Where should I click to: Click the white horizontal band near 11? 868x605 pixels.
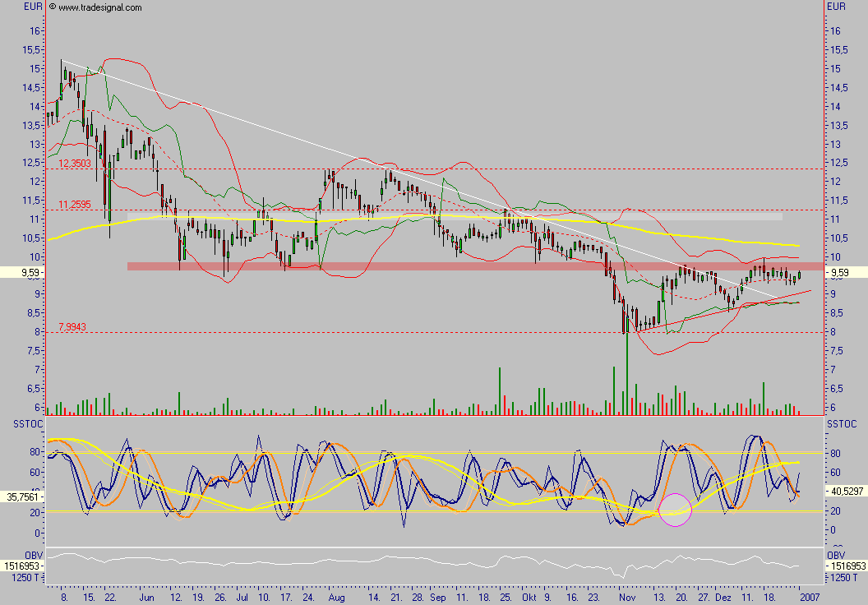(454, 217)
